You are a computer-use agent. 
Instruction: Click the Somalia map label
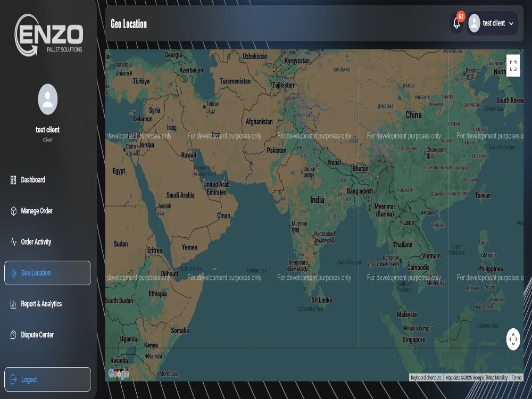180,330
